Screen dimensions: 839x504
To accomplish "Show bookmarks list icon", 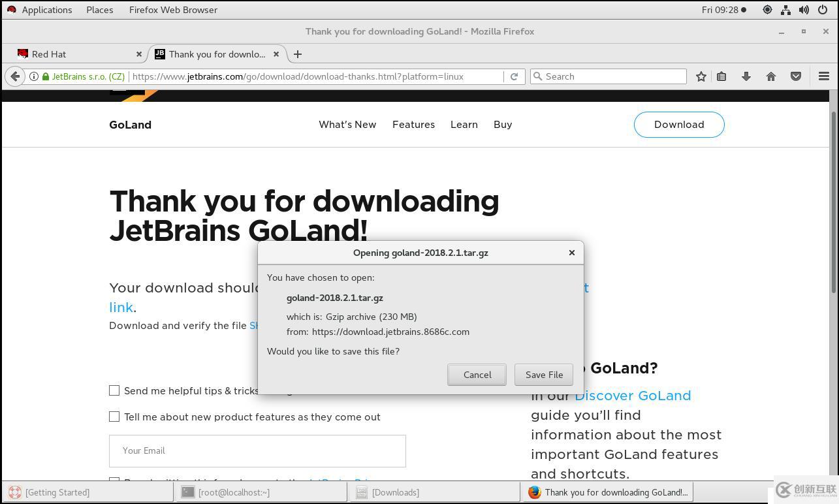I will (721, 76).
